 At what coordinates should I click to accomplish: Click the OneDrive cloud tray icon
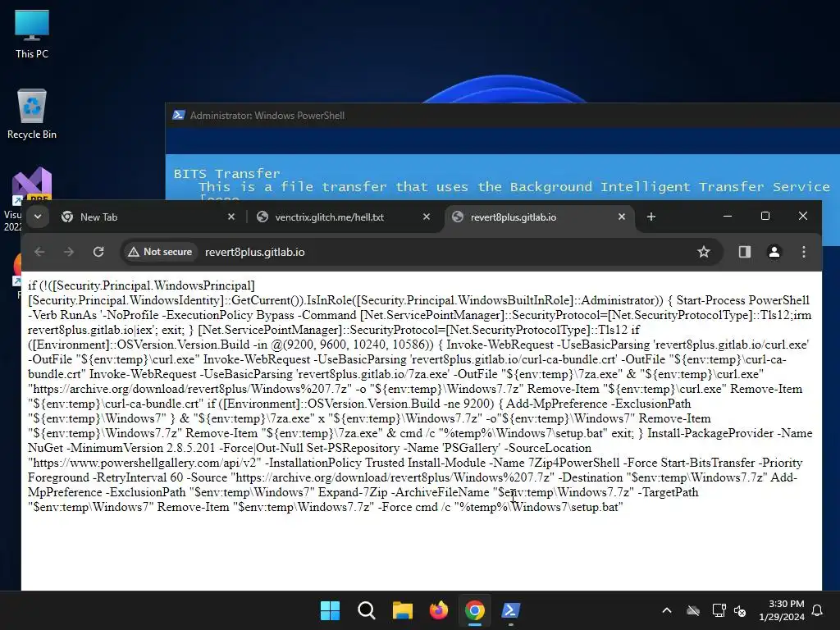[x=693, y=610]
